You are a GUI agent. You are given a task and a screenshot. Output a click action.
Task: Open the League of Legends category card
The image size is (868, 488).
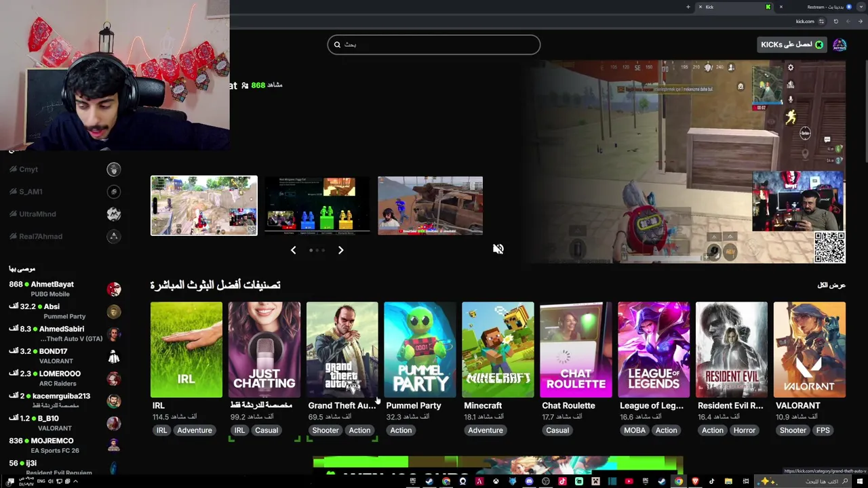[x=654, y=350]
